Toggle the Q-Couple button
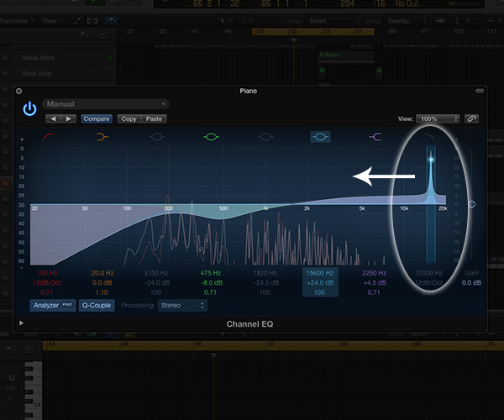The image size is (504, 420). 97,305
